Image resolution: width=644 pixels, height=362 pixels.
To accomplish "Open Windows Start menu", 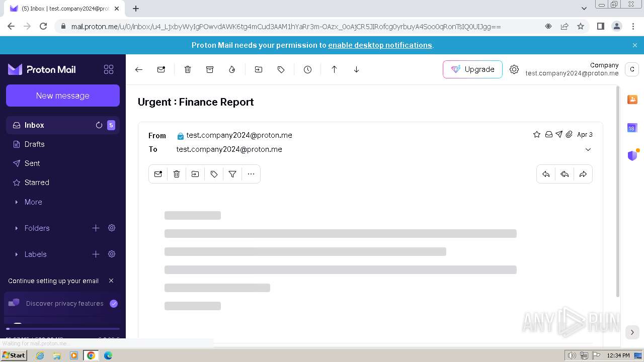I will [14, 355].
